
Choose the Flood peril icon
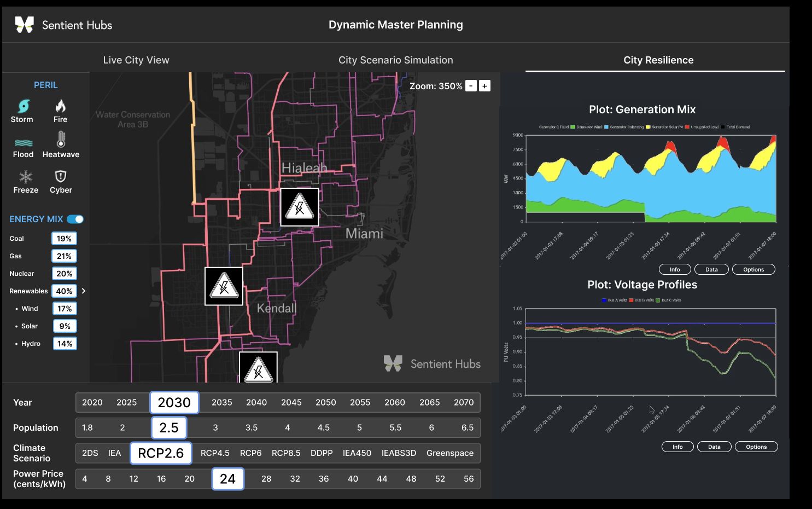(x=24, y=143)
